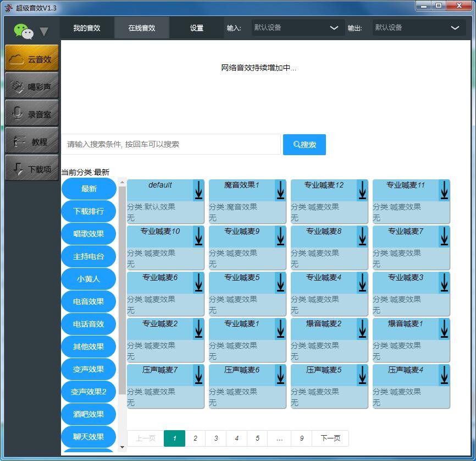Click the 搜索 search button
The height and width of the screenshot is (461, 476).
point(304,144)
